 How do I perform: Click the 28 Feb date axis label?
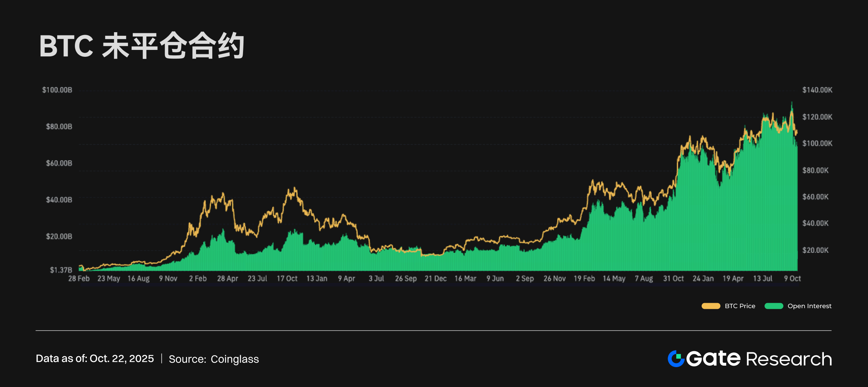point(79,278)
